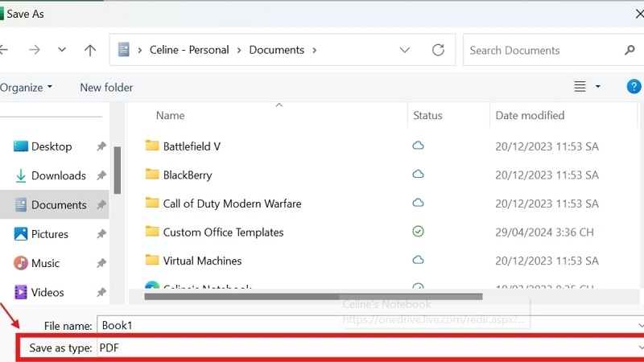Image resolution: width=644 pixels, height=362 pixels.
Task: Sort by Date modified column header
Action: pyautogui.click(x=530, y=115)
